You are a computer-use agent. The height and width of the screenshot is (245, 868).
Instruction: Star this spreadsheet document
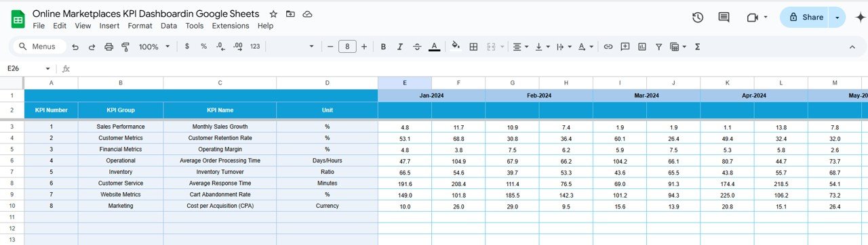point(273,14)
